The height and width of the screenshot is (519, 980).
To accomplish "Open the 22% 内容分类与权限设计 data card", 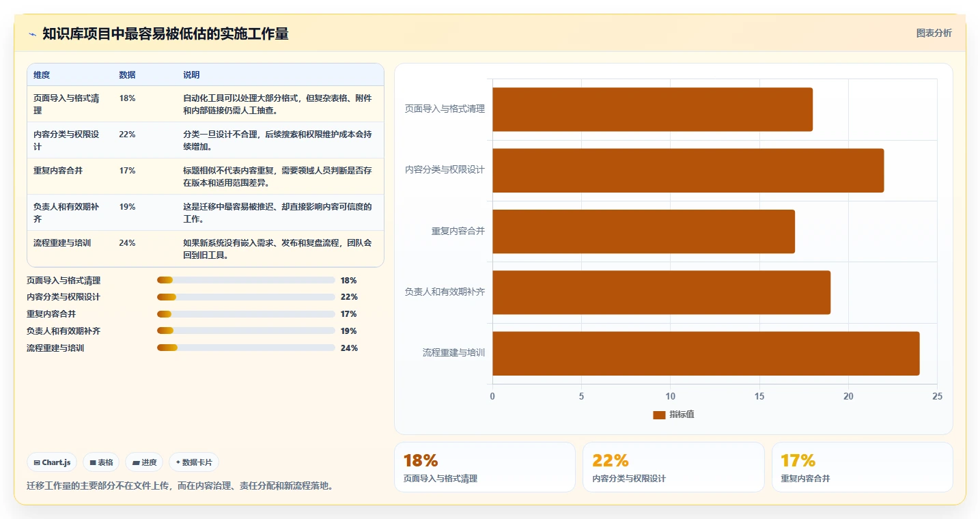I will pyautogui.click(x=673, y=467).
